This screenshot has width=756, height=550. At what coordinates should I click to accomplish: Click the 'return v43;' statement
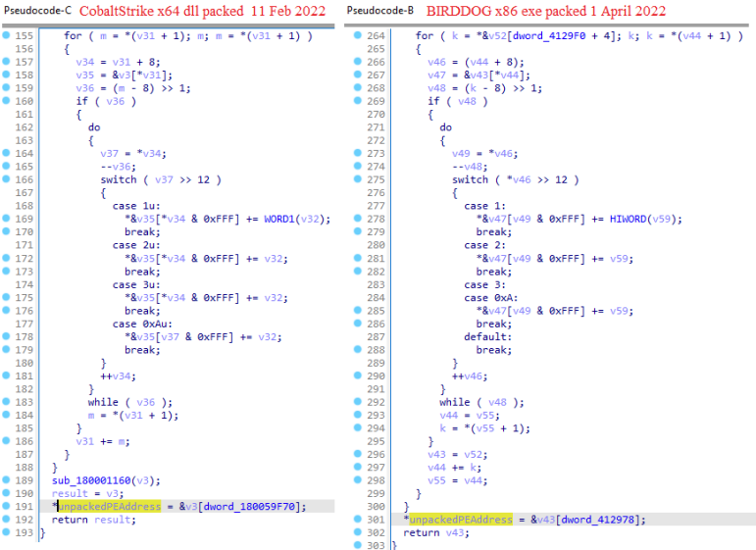(x=436, y=532)
